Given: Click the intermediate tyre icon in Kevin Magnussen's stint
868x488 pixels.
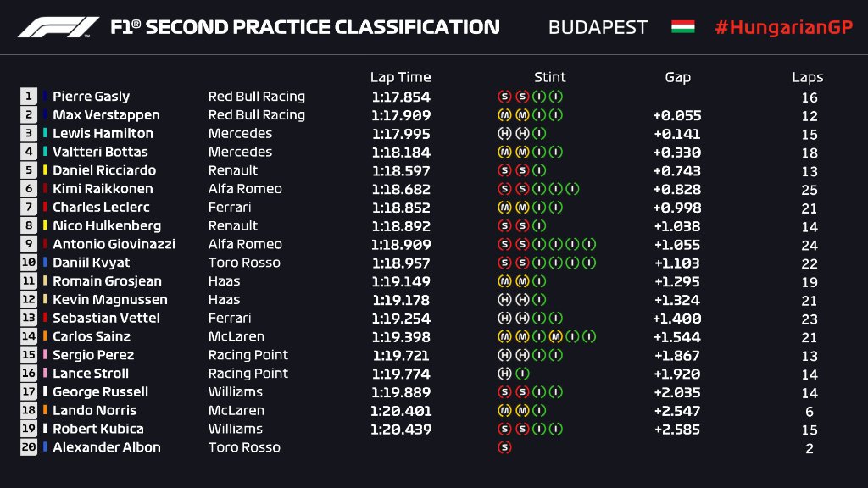Looking at the screenshot, I should click(540, 300).
